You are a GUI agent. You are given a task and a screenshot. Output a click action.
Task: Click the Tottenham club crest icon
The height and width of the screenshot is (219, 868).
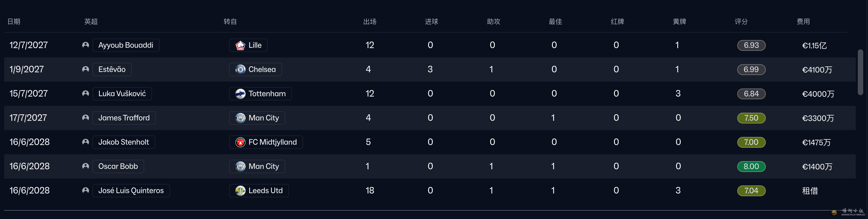click(240, 94)
